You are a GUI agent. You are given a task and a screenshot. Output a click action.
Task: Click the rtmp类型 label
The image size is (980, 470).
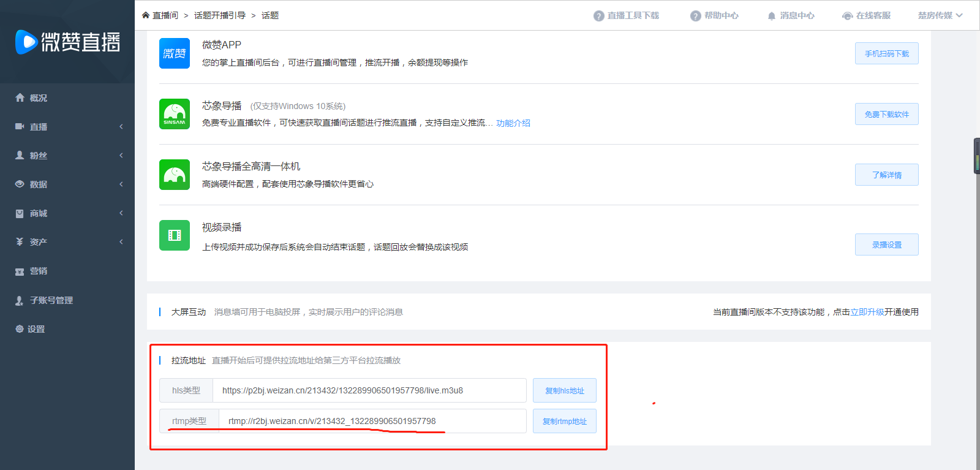point(189,421)
